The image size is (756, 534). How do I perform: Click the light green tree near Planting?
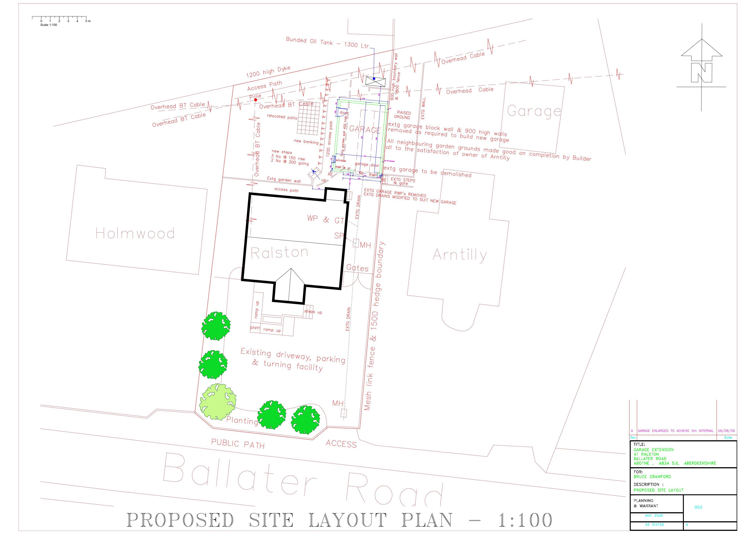coord(218,402)
